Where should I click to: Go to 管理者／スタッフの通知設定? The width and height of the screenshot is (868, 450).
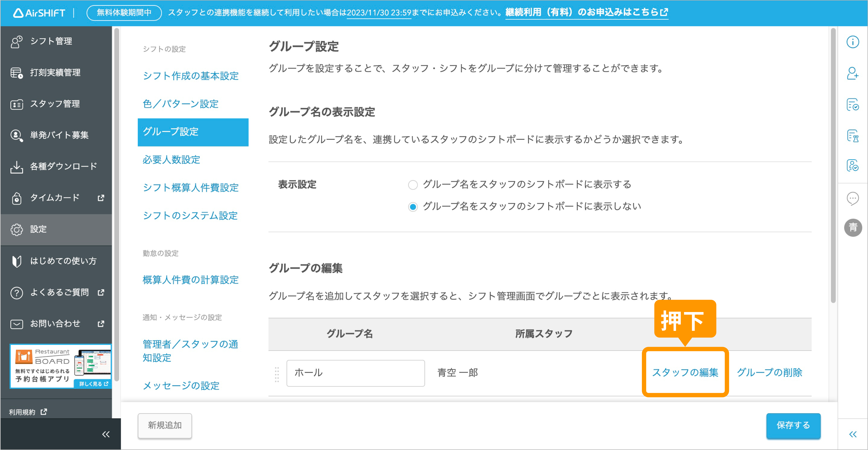[190, 351]
